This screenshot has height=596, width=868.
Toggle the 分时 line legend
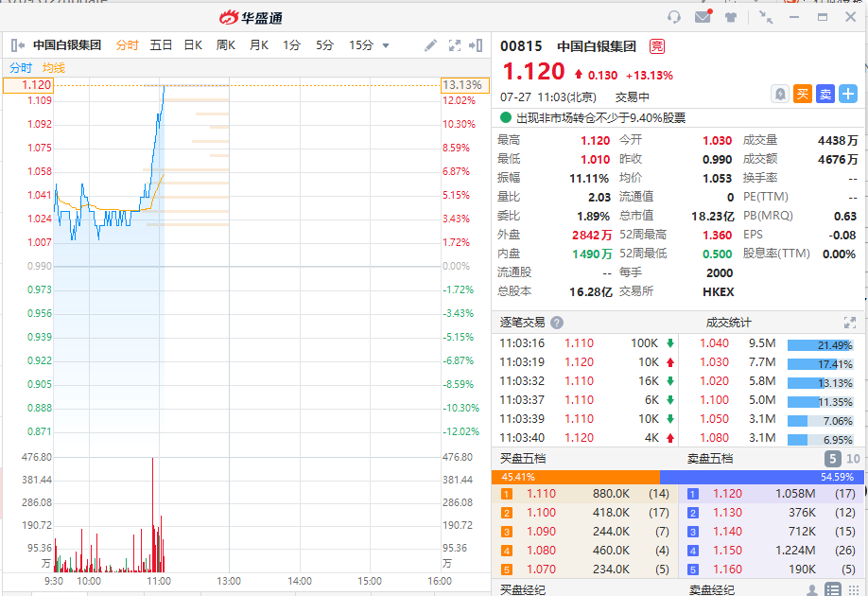tap(21, 67)
